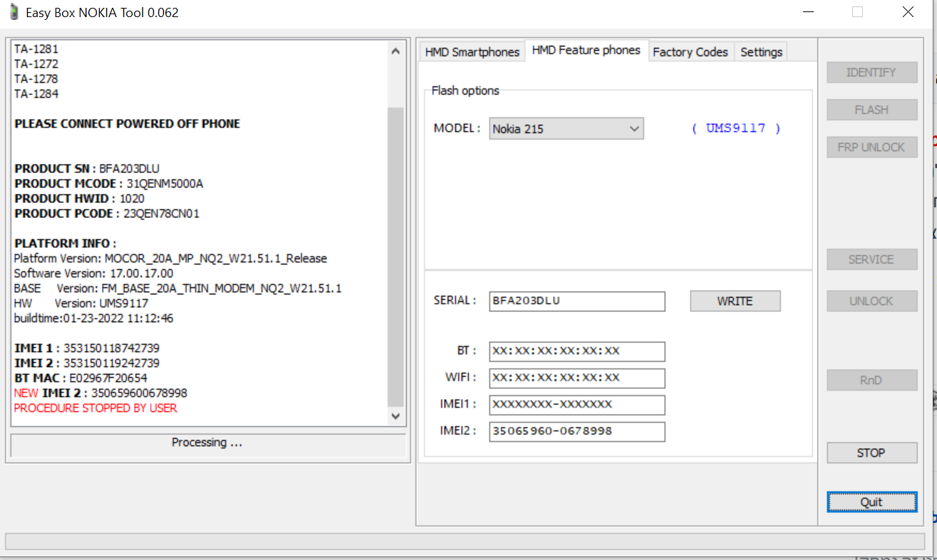This screenshot has height=560, width=937.
Task: Click the "TA-1284" line in the log
Action: [36, 94]
